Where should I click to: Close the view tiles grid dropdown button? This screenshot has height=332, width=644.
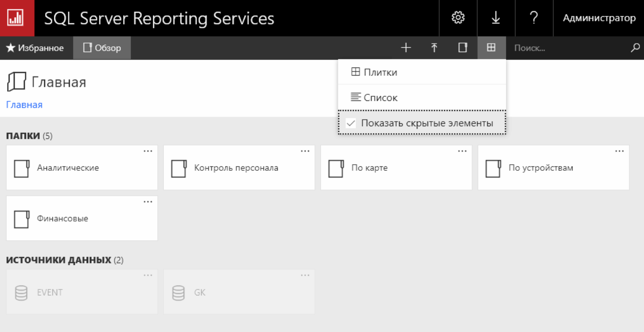491,48
